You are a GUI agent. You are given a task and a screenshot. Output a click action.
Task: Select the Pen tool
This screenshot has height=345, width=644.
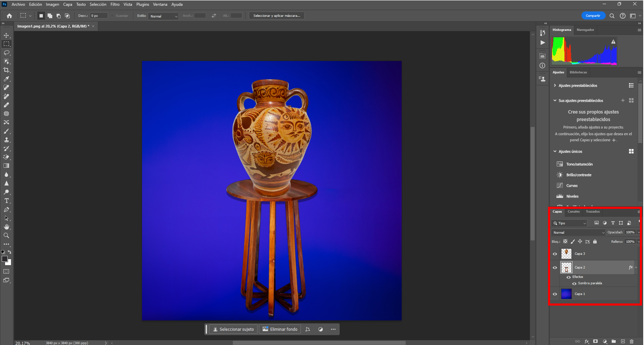point(6,209)
